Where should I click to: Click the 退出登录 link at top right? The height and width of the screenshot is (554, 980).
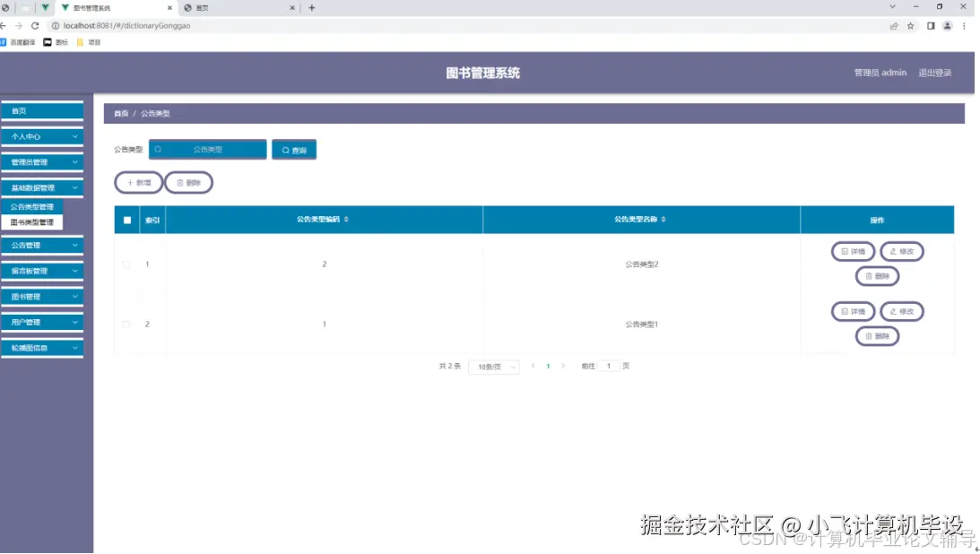(x=937, y=73)
